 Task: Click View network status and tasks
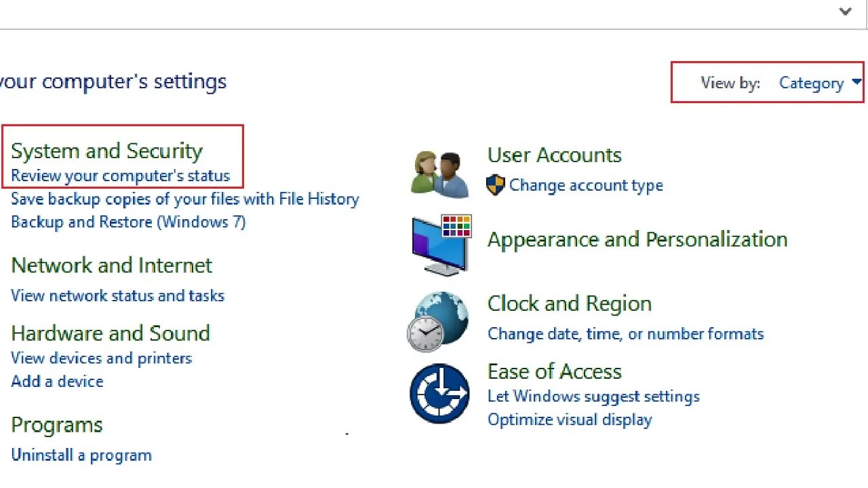(117, 296)
